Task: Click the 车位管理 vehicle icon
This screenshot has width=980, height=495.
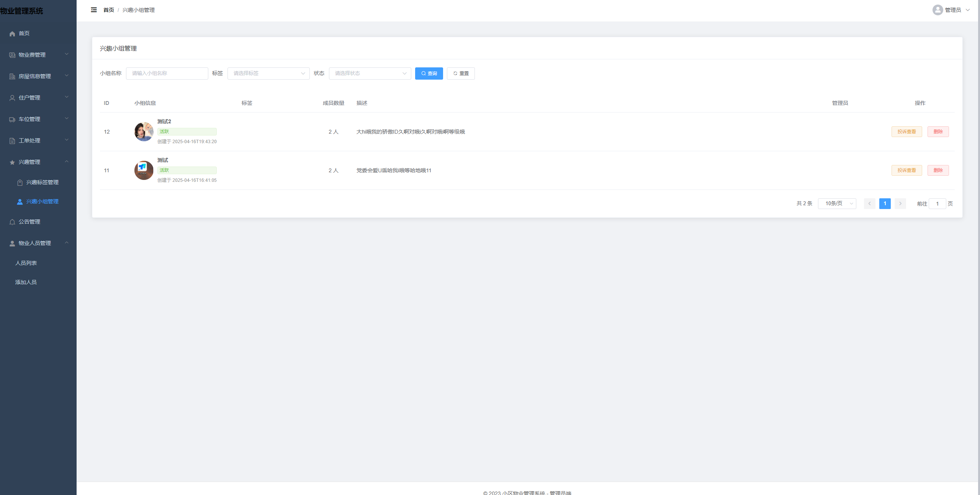Action: click(x=12, y=119)
